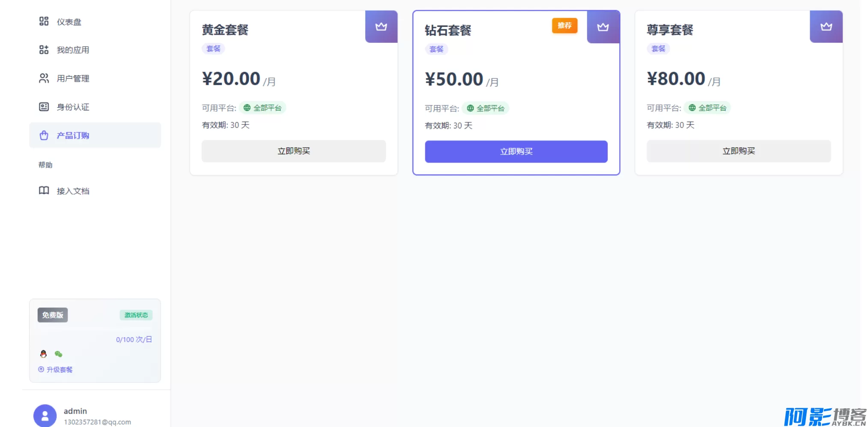Click the orange 推荐 badge

pyautogui.click(x=564, y=26)
